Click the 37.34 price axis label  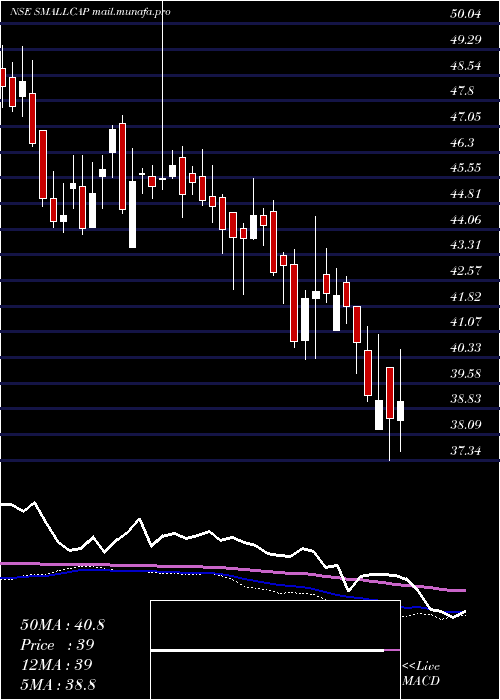(x=466, y=451)
